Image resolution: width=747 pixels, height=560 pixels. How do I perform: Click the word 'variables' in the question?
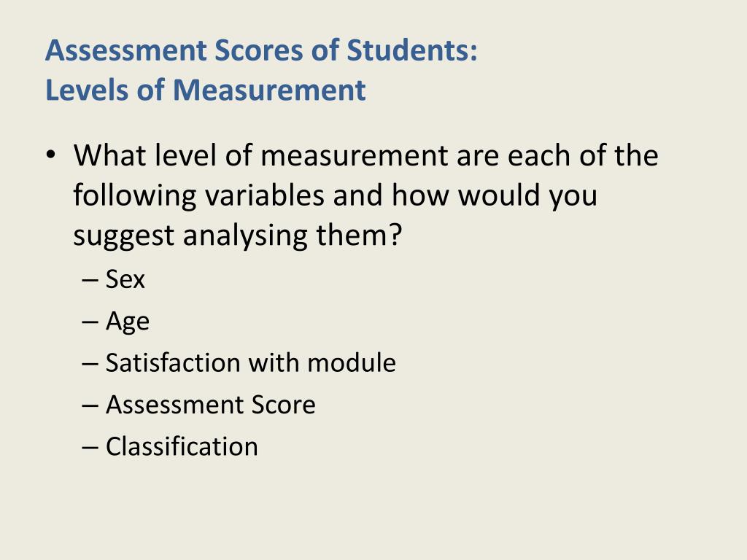[x=265, y=195]
